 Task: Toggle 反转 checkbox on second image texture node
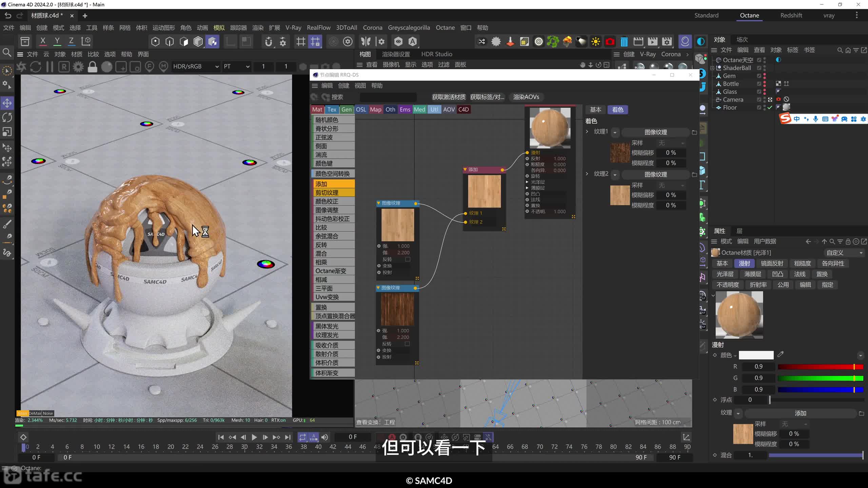point(408,344)
